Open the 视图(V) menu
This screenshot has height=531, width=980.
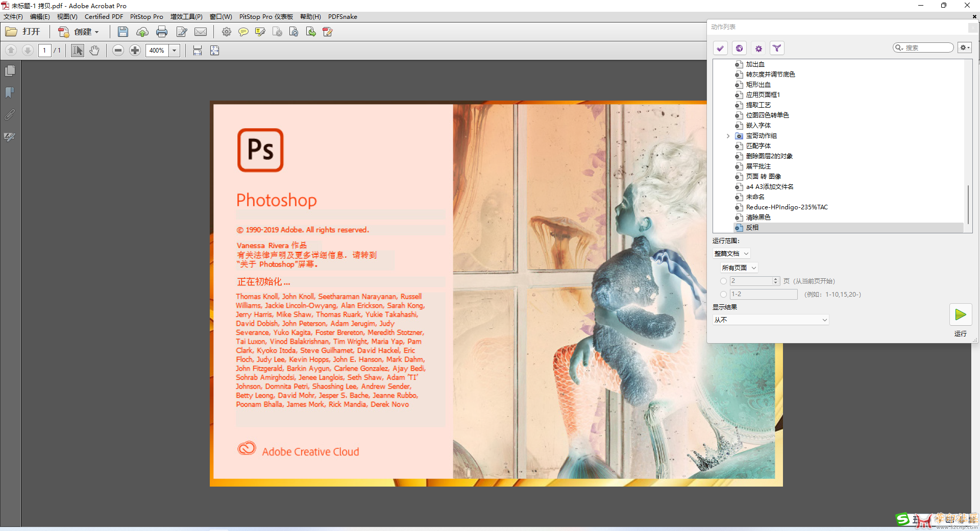[x=67, y=16]
